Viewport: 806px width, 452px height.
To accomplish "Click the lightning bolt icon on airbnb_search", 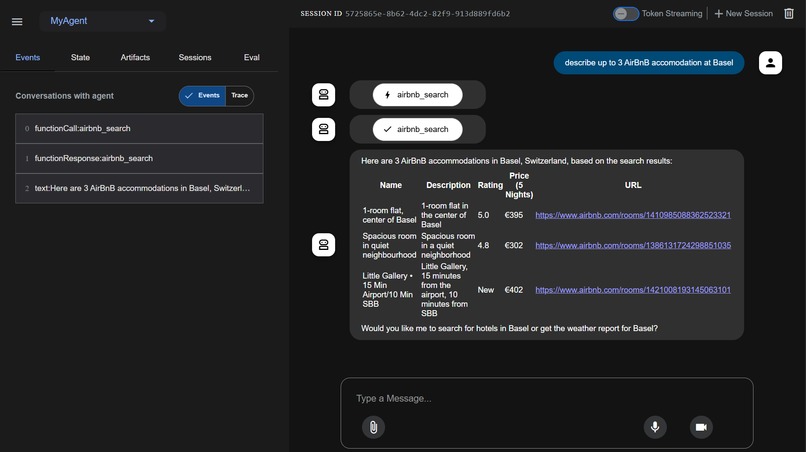I will point(388,95).
